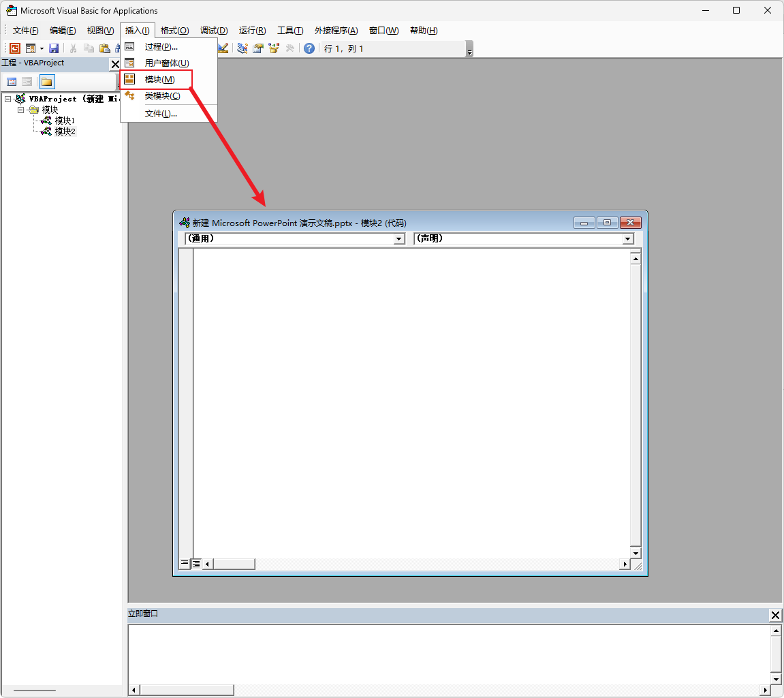Click immediate window horizontal scrollbar thumb

point(187,690)
